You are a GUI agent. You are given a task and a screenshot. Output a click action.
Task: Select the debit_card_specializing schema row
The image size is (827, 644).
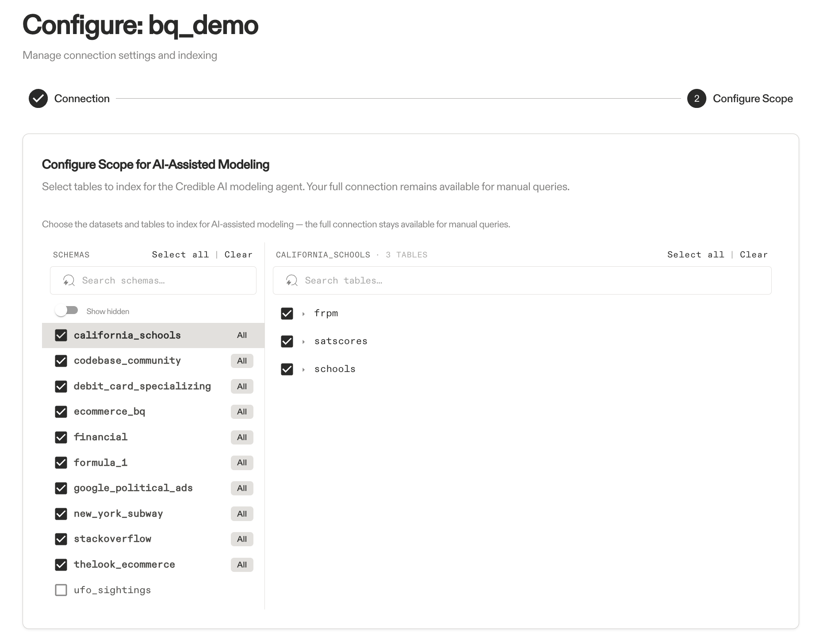[x=153, y=387]
